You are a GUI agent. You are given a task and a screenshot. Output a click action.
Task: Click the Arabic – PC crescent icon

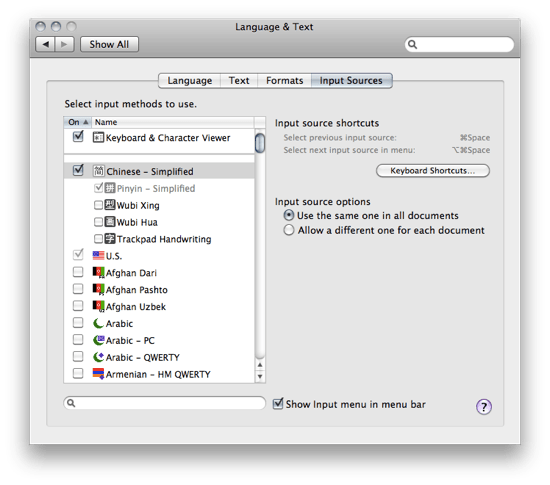(98, 340)
